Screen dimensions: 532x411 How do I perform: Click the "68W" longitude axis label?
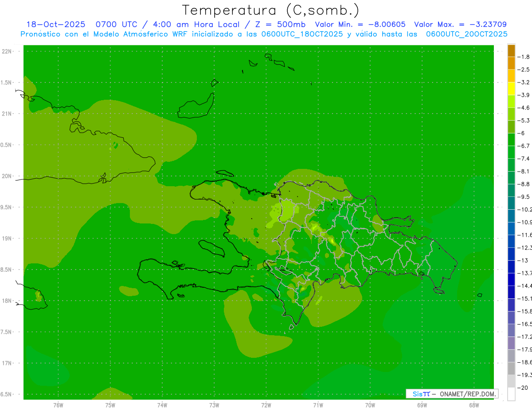click(473, 405)
